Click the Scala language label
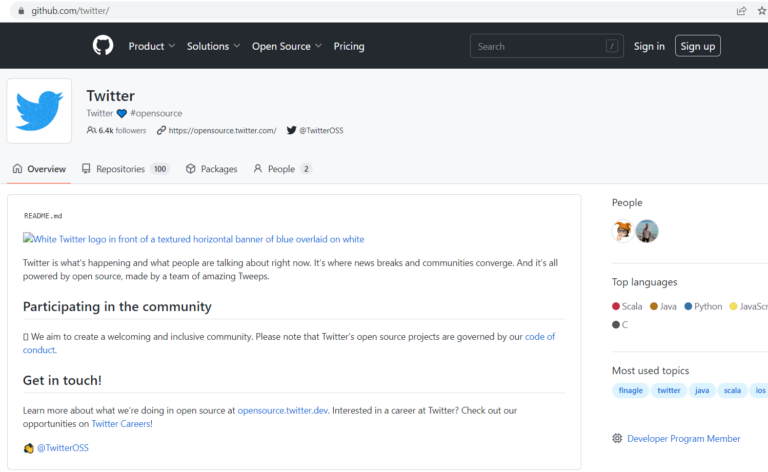This screenshot has height=472, width=768. pos(632,307)
